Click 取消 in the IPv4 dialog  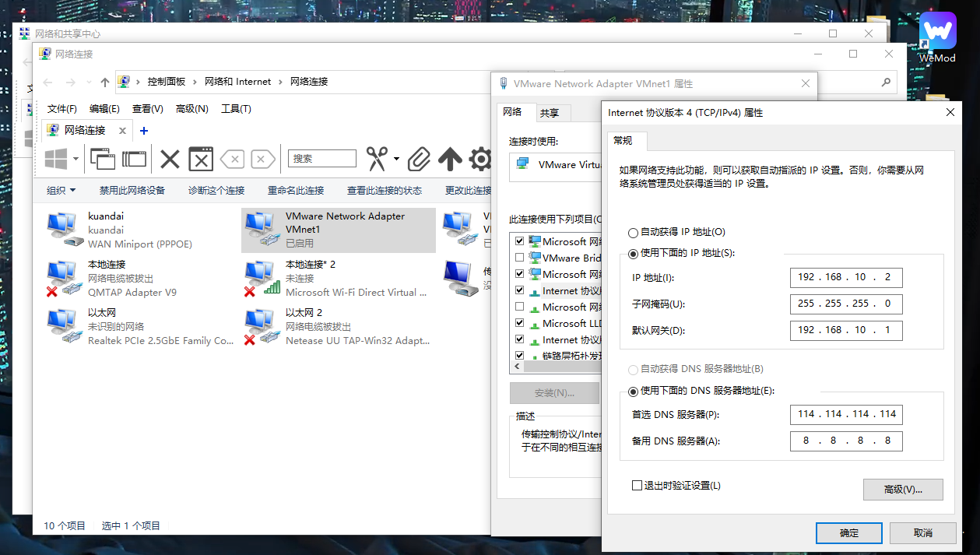point(923,533)
